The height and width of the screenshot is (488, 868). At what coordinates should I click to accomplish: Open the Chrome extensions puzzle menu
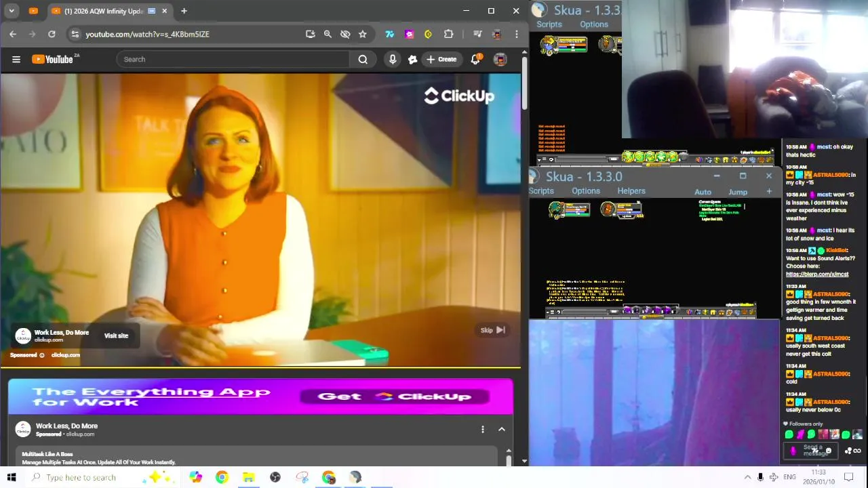point(448,34)
